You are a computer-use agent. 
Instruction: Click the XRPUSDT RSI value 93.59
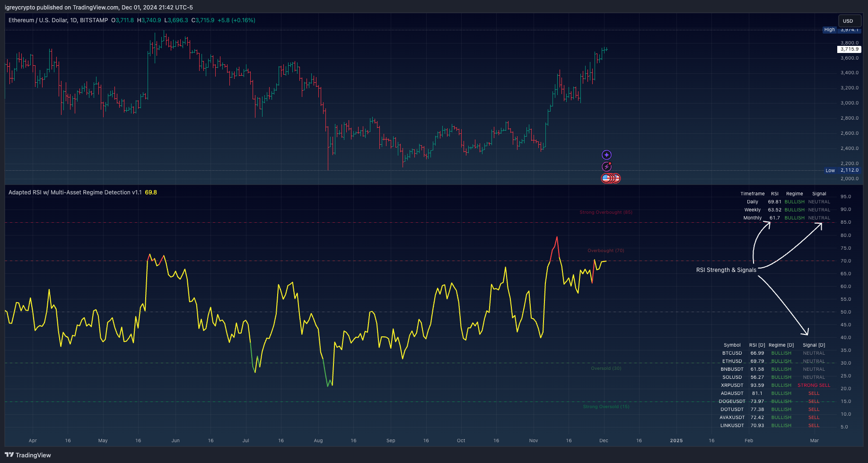(x=757, y=385)
